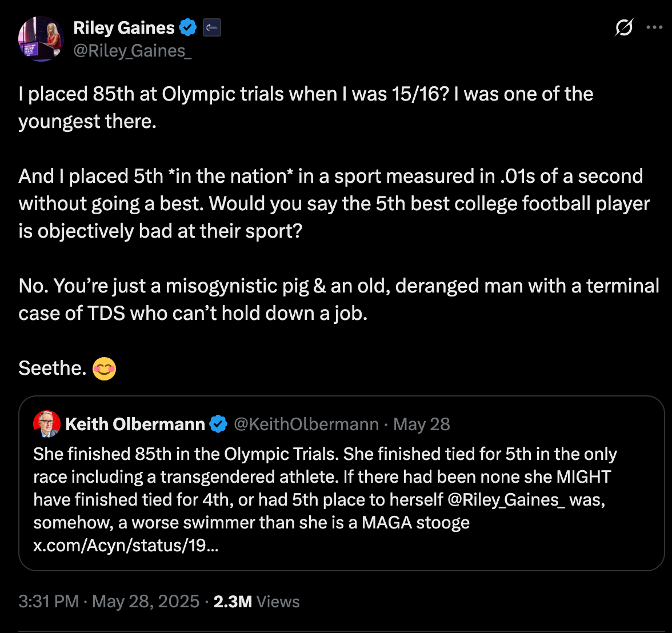Open the @Riley_Gaines_ handle under the name

[133, 51]
